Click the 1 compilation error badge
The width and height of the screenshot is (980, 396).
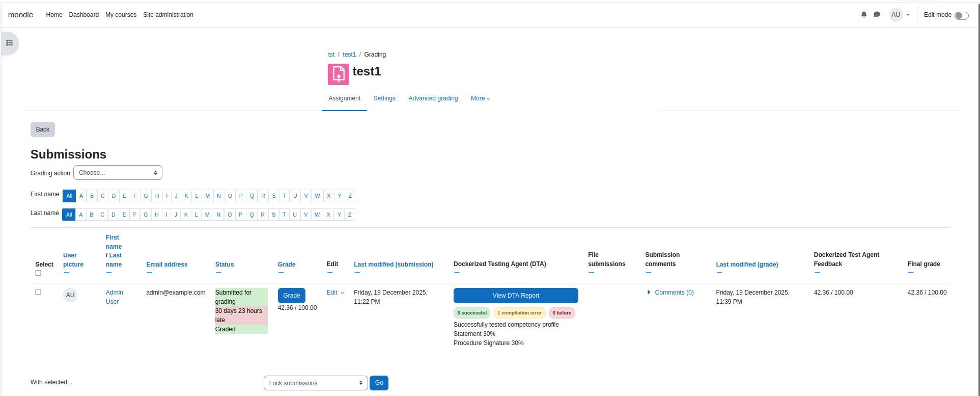pos(519,313)
